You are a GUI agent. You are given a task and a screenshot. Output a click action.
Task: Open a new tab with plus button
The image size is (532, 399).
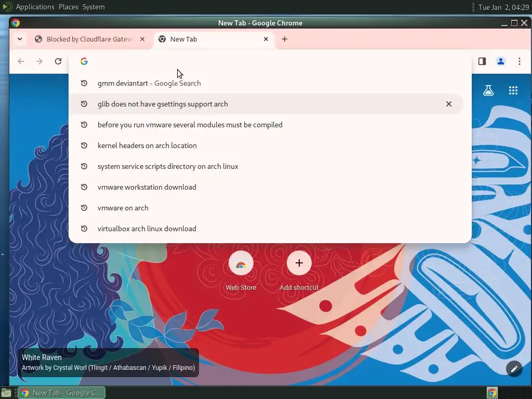click(285, 39)
